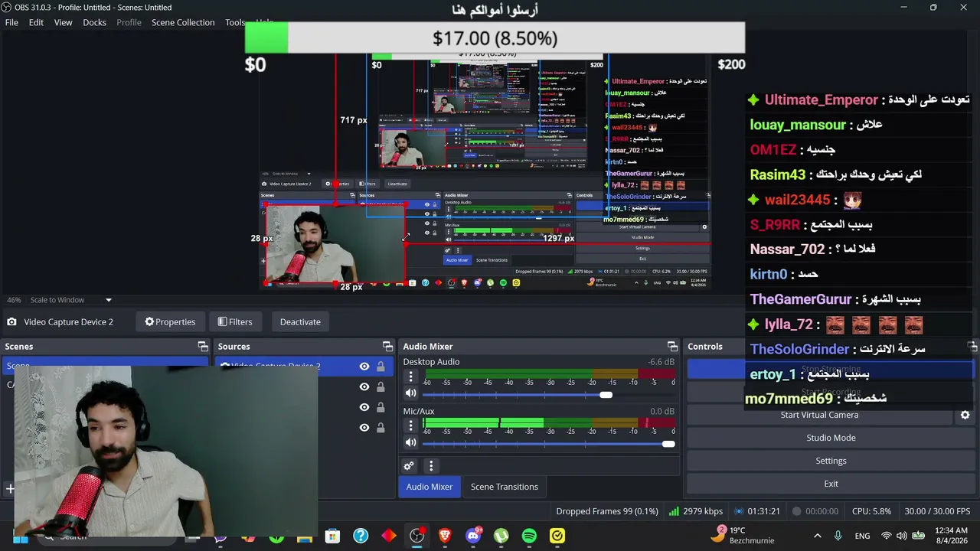Open Spotify from the taskbar
The width and height of the screenshot is (980, 551).
click(x=529, y=536)
